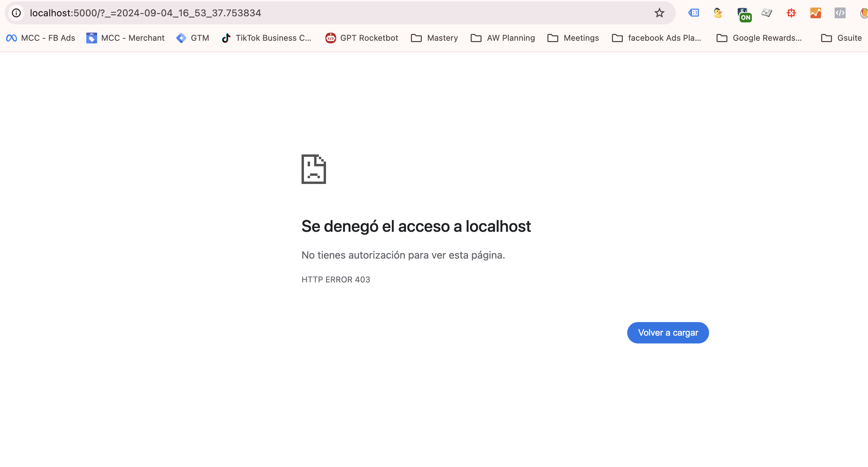Viewport: 868px width, 467px height.
Task: Open the MCC - FB Ads bookmark
Action: (x=41, y=38)
